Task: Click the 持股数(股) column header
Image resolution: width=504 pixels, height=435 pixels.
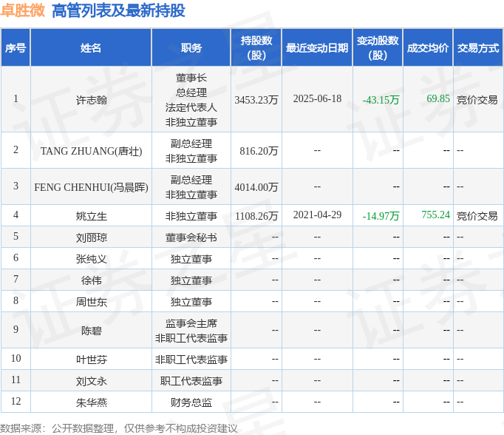Action: [256, 47]
